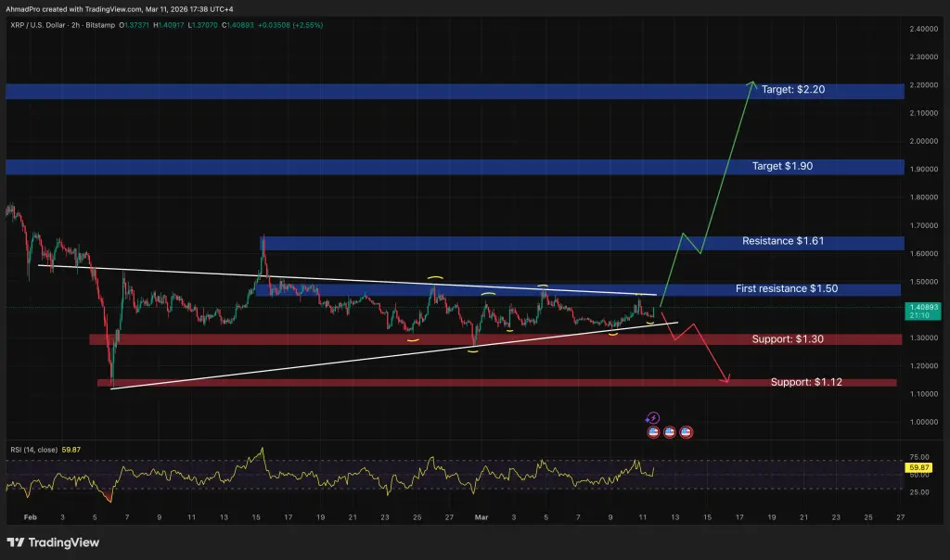
Task: Select the Target $1.90 annotation text
Action: (782, 165)
